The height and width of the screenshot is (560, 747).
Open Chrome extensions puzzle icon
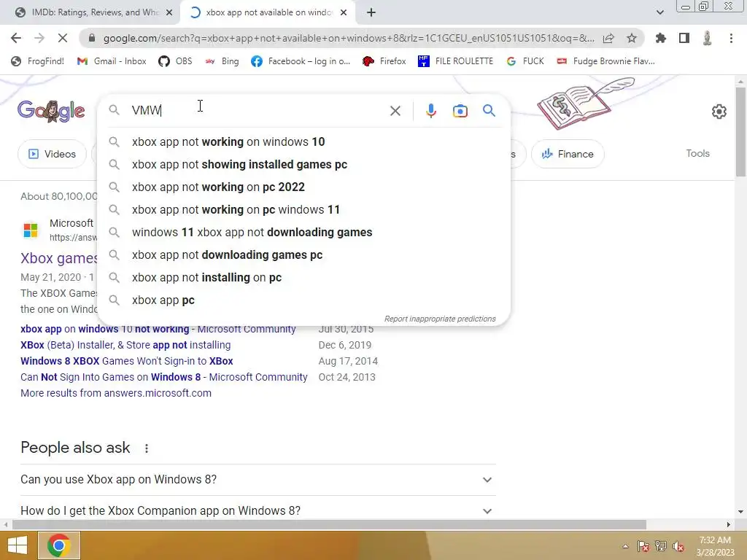(661, 38)
